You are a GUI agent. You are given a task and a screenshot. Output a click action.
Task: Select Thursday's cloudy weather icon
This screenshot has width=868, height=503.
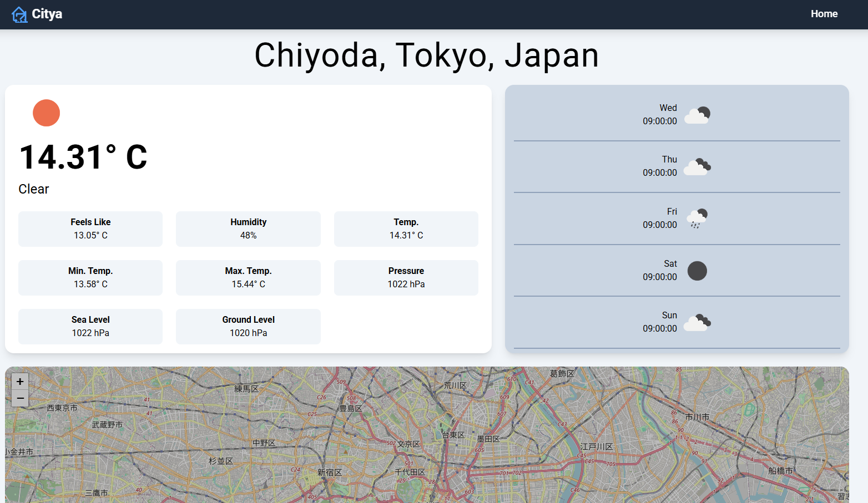click(x=697, y=166)
